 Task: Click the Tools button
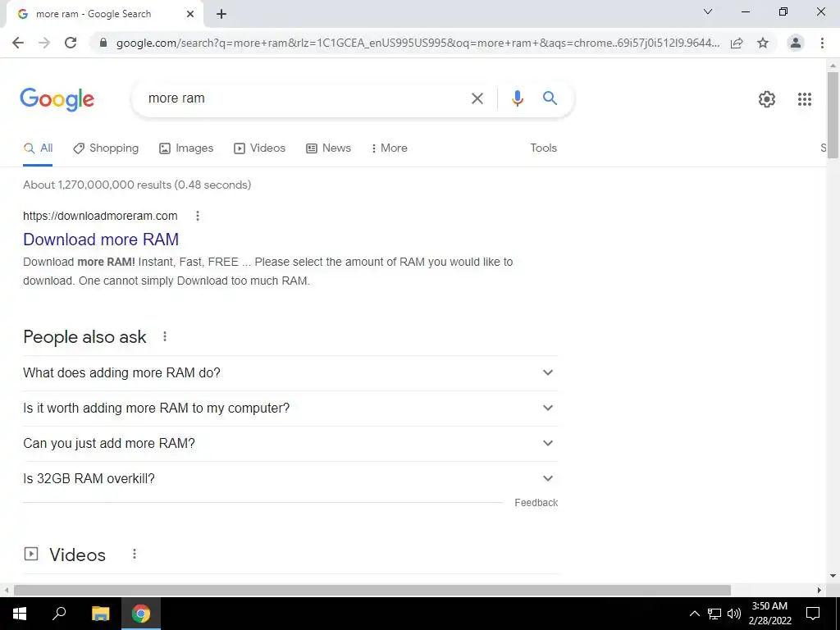543,148
